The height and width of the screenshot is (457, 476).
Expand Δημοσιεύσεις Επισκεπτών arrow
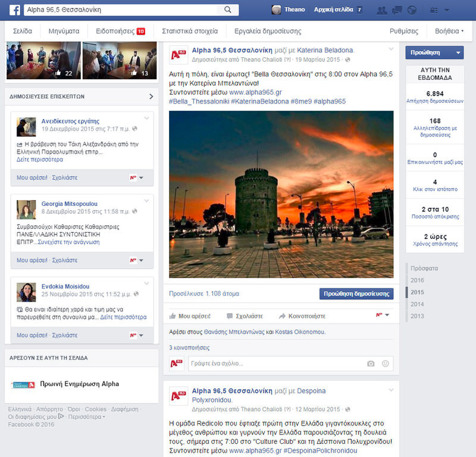151,96
